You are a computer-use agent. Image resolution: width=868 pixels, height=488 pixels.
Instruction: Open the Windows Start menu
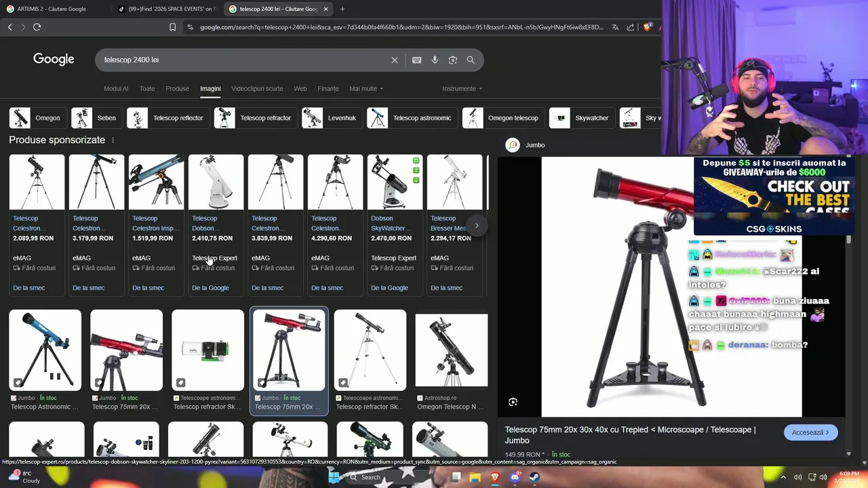[x=333, y=477]
